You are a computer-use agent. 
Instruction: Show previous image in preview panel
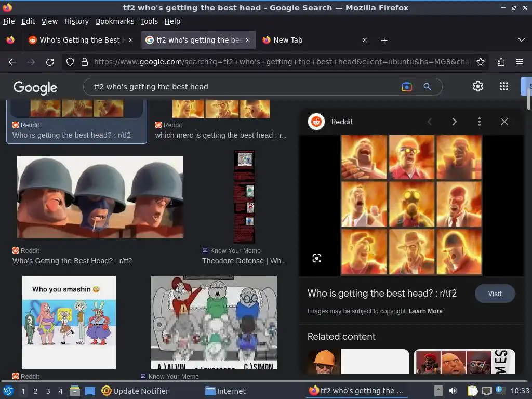(x=430, y=122)
